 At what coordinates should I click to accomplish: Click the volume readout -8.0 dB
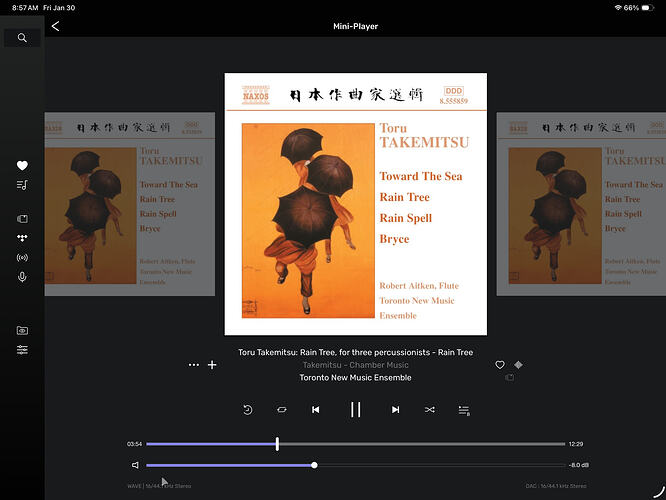coord(579,465)
